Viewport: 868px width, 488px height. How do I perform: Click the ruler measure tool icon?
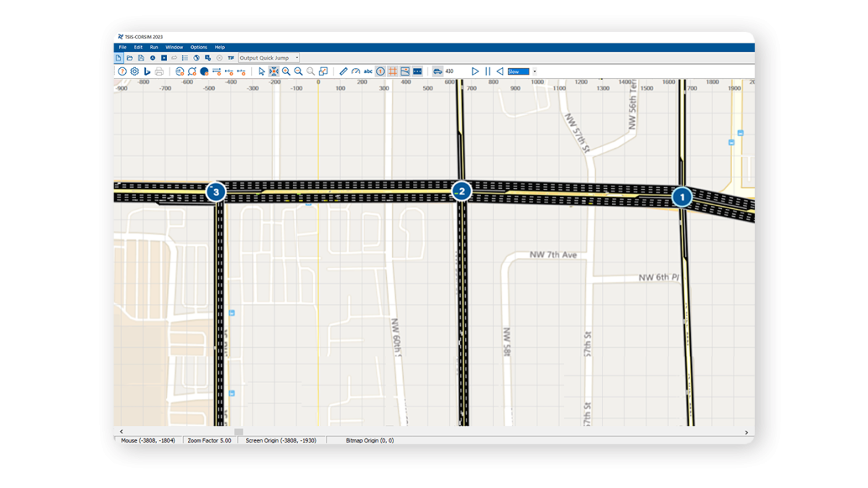point(344,72)
